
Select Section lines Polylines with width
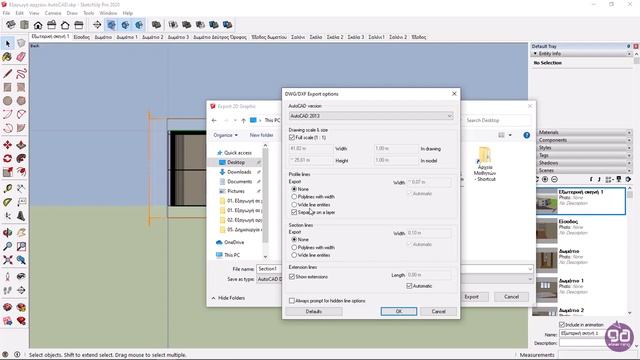294,247
